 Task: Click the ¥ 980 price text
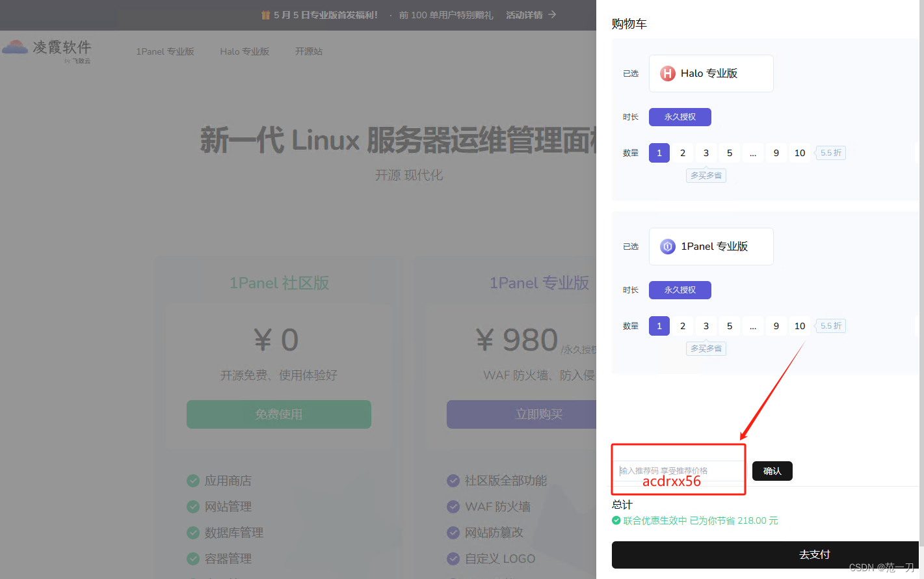518,340
